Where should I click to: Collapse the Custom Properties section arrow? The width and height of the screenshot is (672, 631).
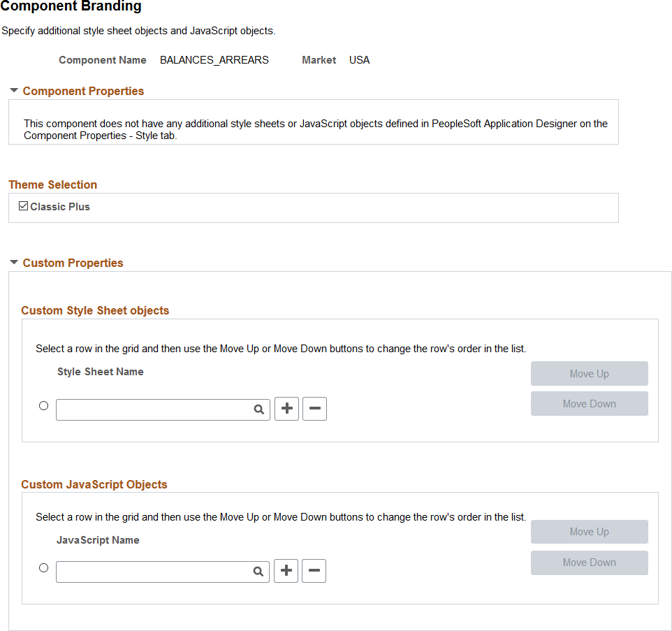[14, 262]
